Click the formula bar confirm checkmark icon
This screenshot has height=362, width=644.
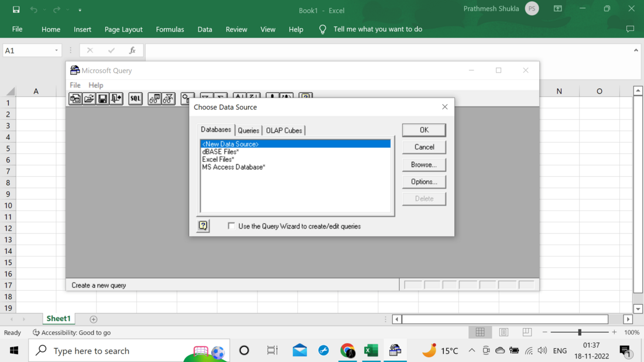pyautogui.click(x=111, y=50)
